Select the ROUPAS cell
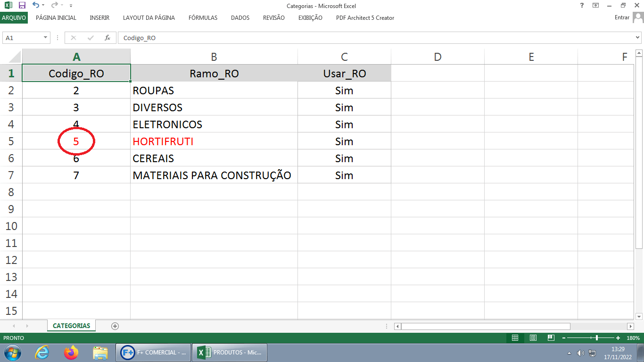This screenshot has height=362, width=644. tap(214, 90)
